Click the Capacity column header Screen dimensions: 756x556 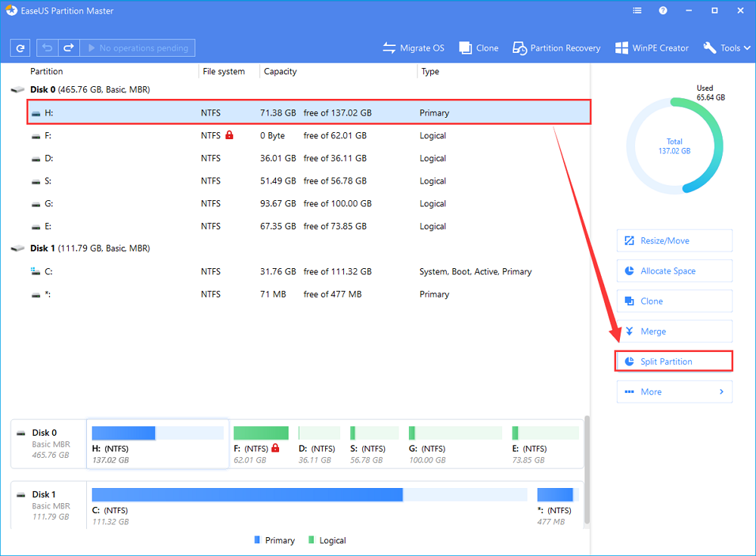280,71
